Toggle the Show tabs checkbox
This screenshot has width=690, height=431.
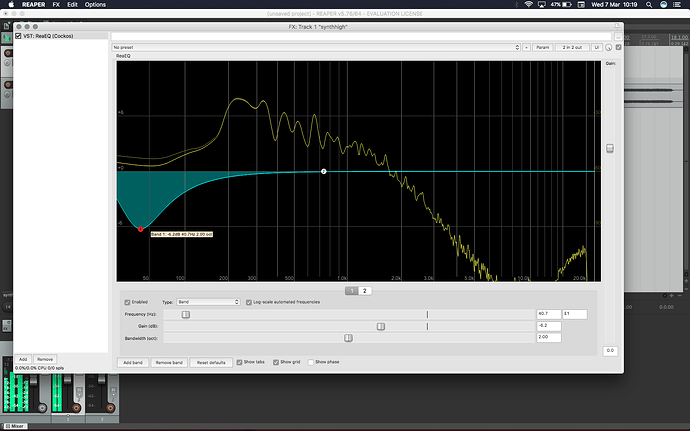tap(239, 362)
